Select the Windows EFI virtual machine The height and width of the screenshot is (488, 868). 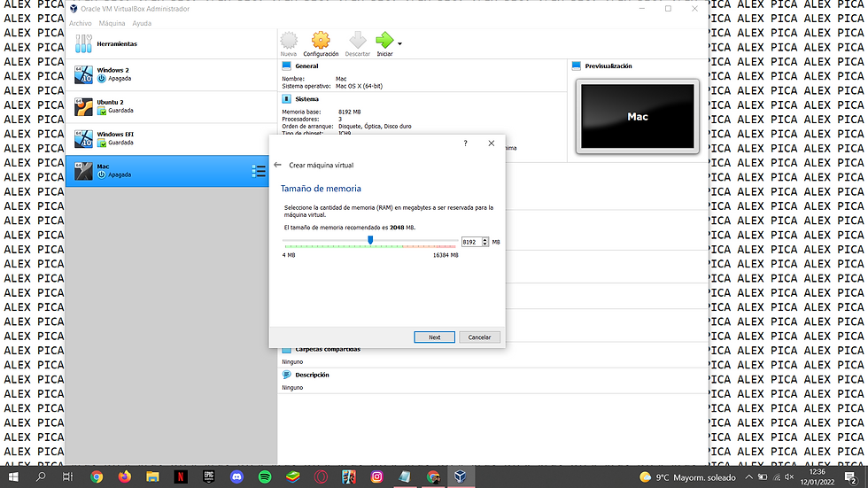pyautogui.click(x=172, y=139)
